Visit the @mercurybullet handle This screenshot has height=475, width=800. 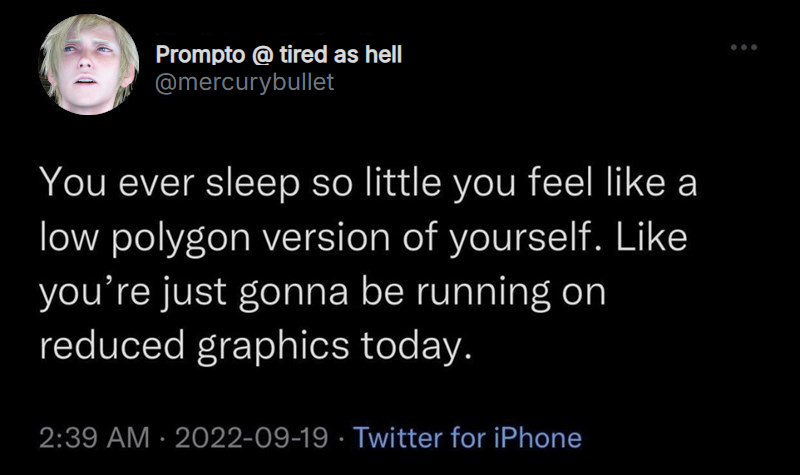tap(245, 81)
